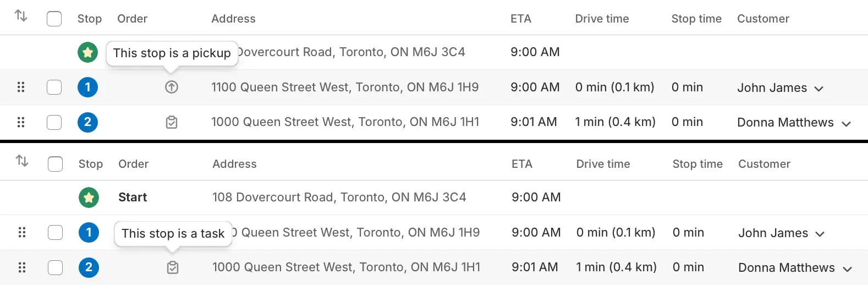Click the pickup arrow icon for stop 1
The height and width of the screenshot is (285, 868).
point(172,87)
